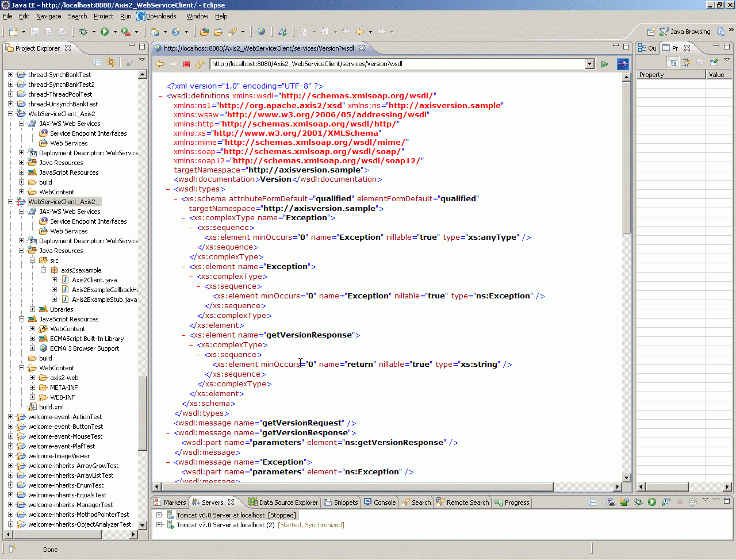Switch to the Console tab
736x560 pixels.
click(379, 503)
